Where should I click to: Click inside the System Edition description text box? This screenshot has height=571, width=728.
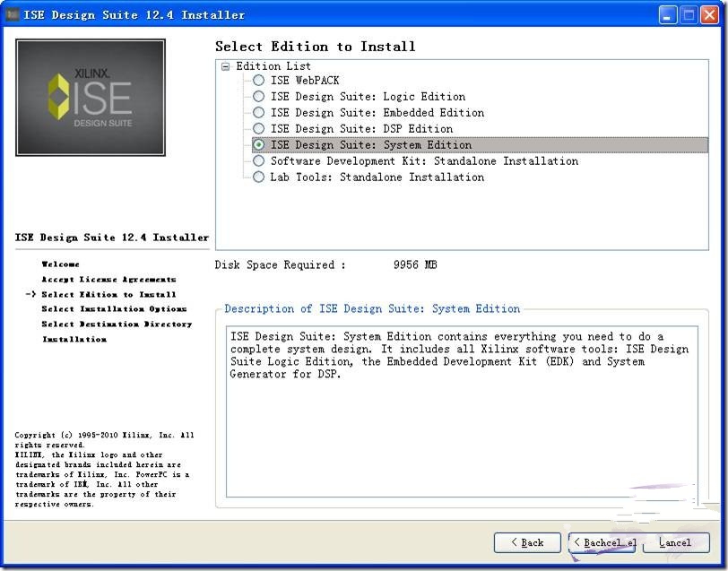(462, 411)
